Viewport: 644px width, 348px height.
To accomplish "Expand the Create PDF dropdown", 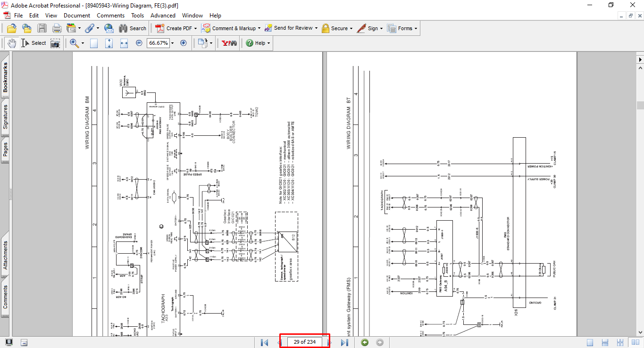I will [195, 28].
